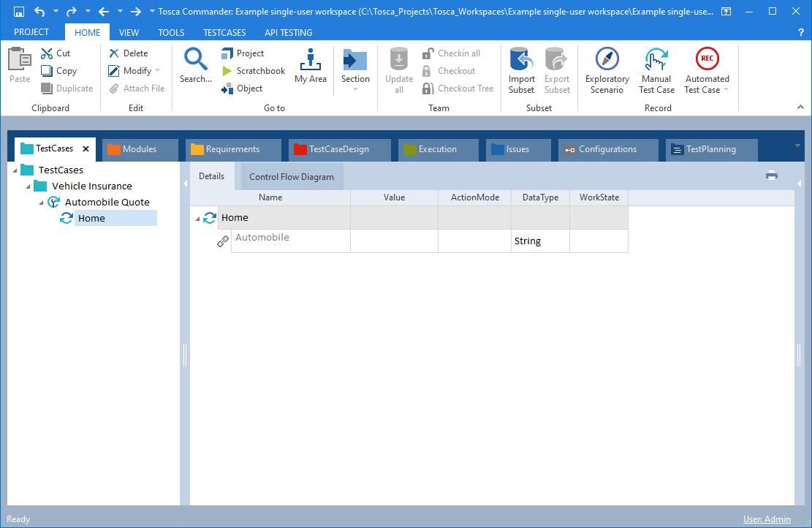This screenshot has height=528, width=812.
Task: Click the User: Admin link
Action: coord(767,519)
